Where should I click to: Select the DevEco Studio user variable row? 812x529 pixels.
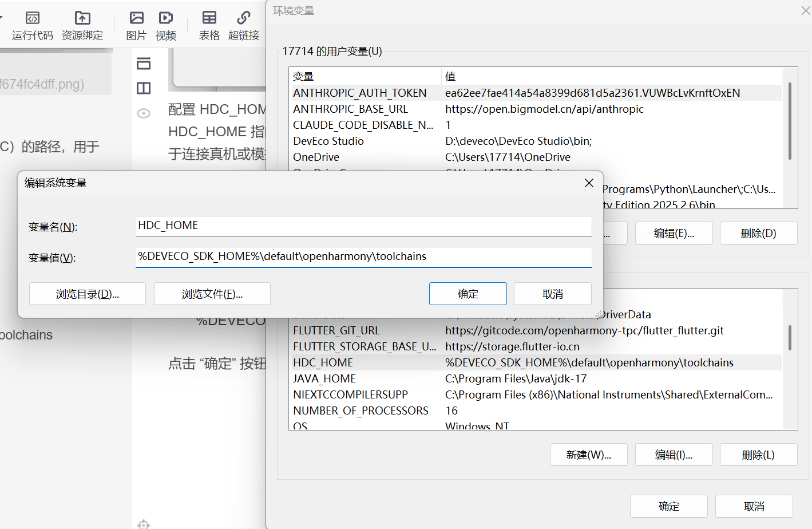536,141
